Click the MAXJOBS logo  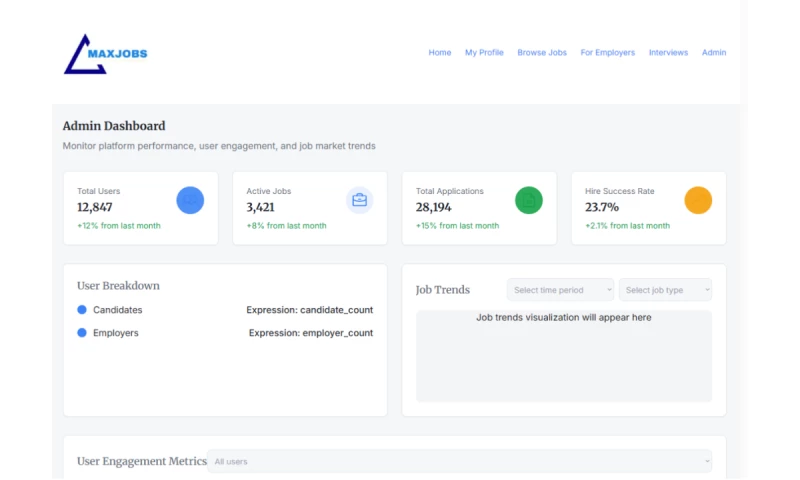coord(105,54)
